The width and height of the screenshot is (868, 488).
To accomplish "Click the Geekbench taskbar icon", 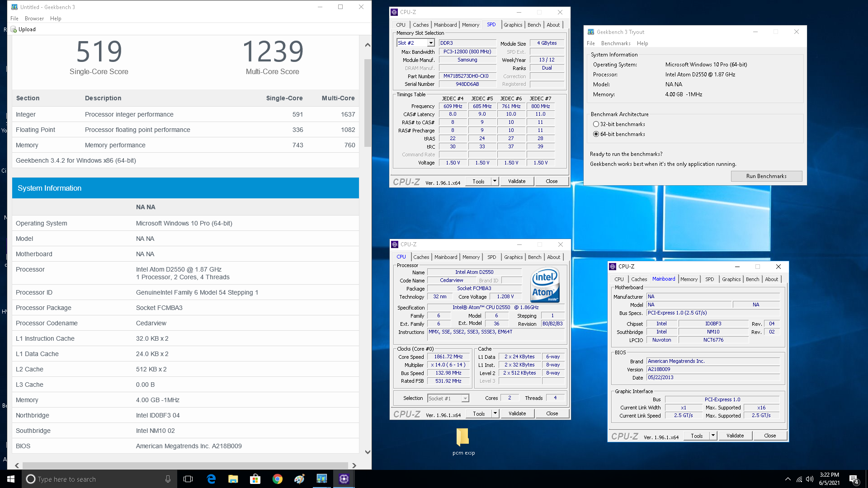I will click(322, 479).
